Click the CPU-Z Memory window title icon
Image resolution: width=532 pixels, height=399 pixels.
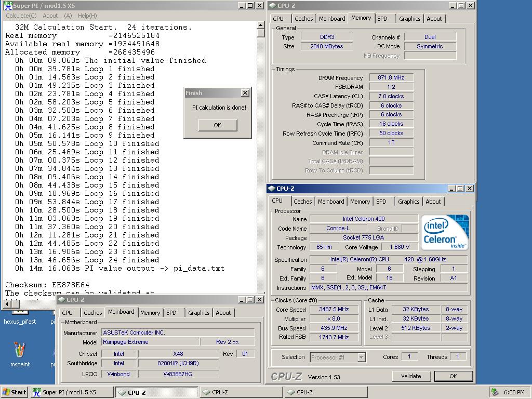point(272,5)
